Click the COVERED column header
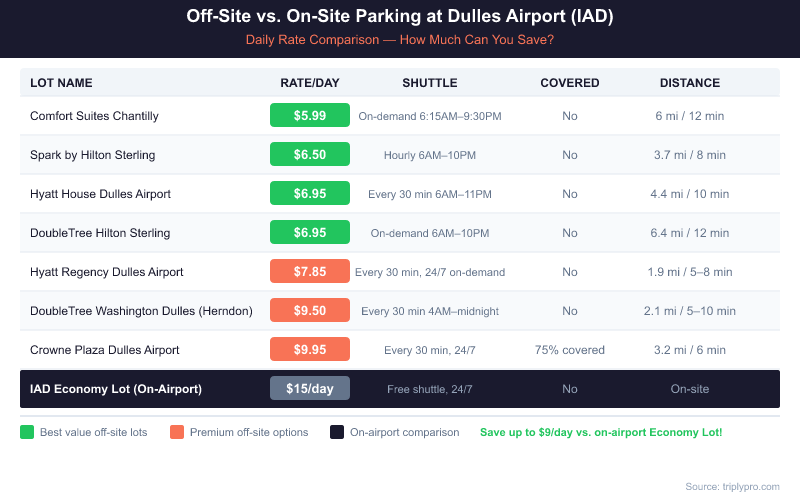The height and width of the screenshot is (500, 800). (570, 83)
